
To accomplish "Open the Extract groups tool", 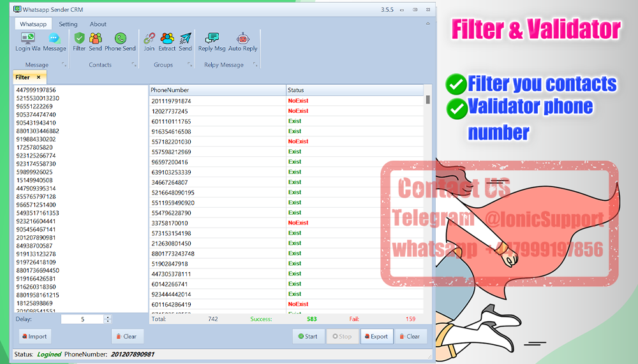I will click(x=167, y=42).
